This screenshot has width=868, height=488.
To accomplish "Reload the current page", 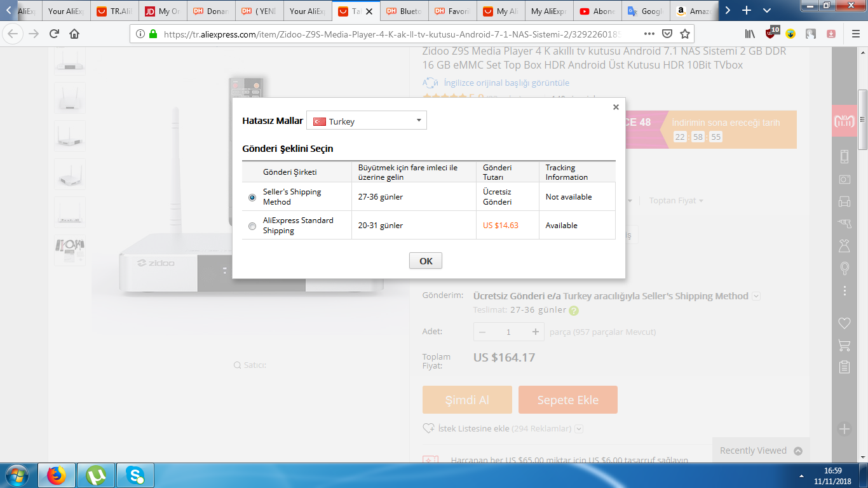I will coord(55,34).
